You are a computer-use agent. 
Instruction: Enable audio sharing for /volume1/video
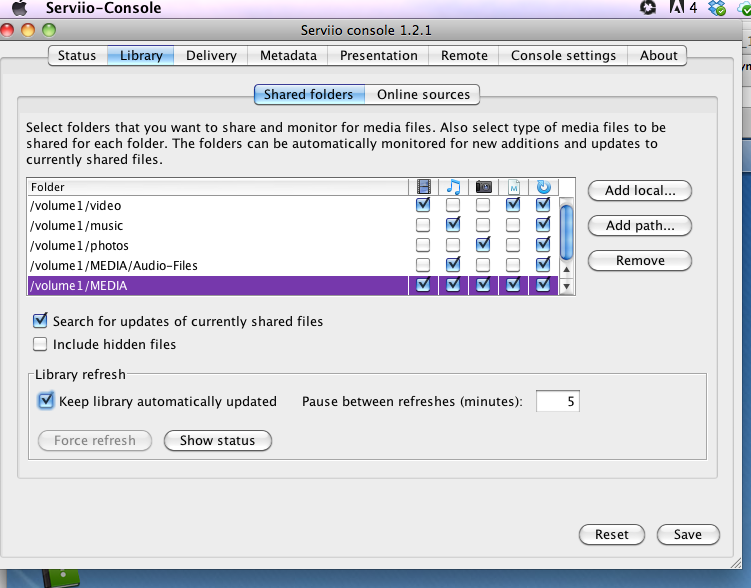click(x=453, y=205)
